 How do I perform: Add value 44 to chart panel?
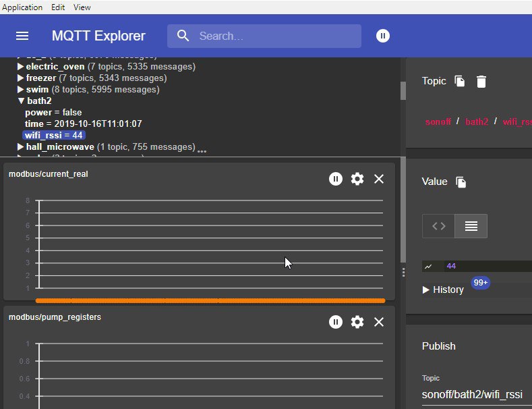428,267
